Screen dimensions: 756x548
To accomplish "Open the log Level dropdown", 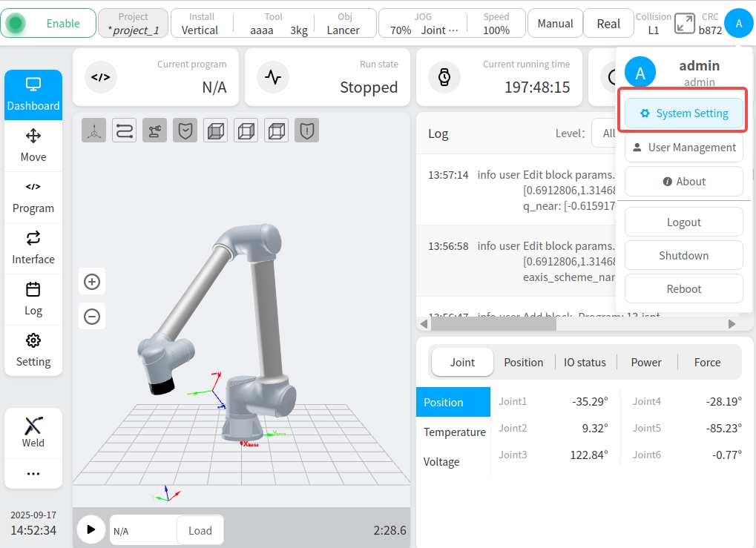I will (603, 133).
